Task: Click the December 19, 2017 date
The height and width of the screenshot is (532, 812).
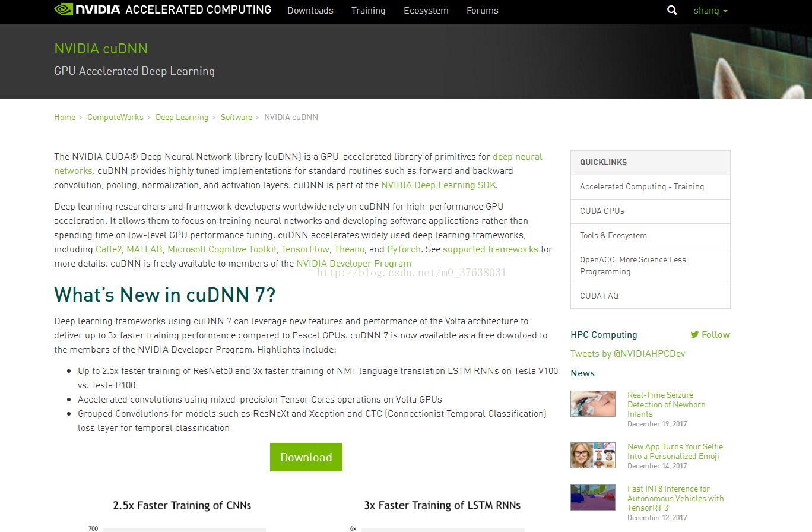Action: point(657,424)
